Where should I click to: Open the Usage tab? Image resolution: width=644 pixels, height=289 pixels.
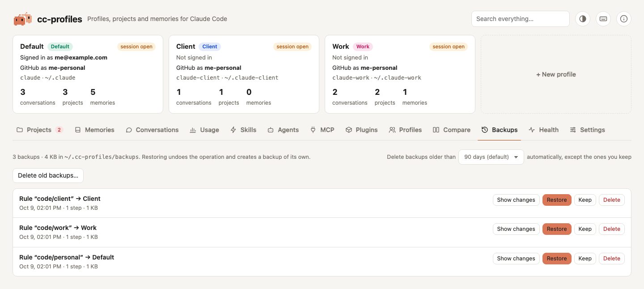pos(204,130)
